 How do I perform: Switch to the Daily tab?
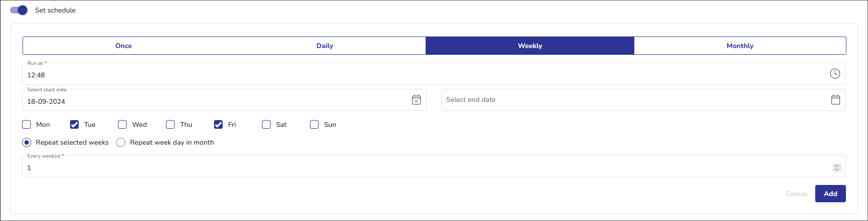coord(324,46)
